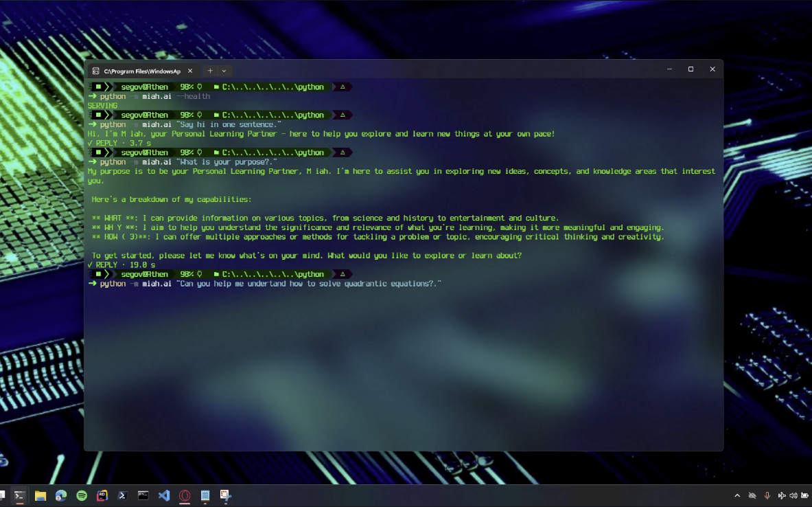Click the volume speaker icon in tray
Screen dimensions: 812x507
tap(793, 495)
